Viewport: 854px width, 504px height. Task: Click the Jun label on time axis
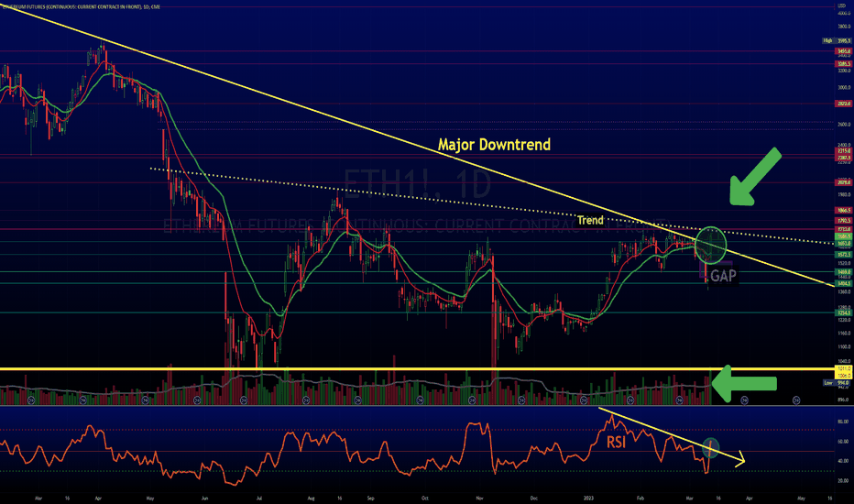click(x=204, y=498)
